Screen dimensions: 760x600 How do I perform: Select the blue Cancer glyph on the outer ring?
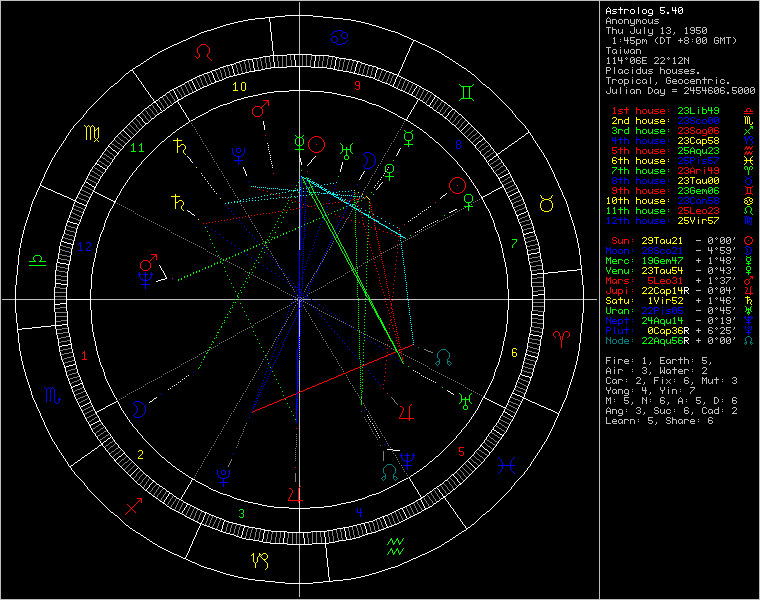pos(339,36)
